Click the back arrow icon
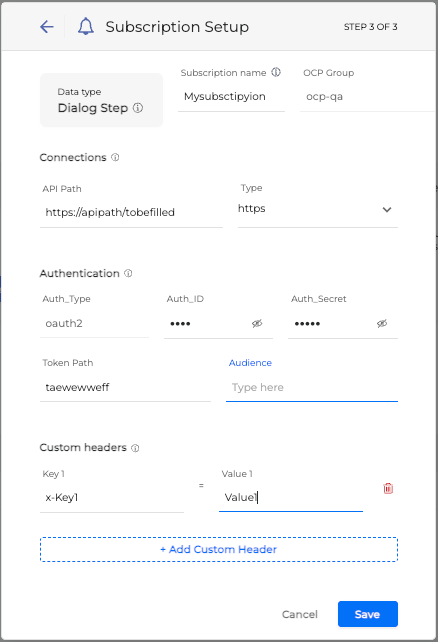Viewport: 438px width, 642px height. pos(47,27)
